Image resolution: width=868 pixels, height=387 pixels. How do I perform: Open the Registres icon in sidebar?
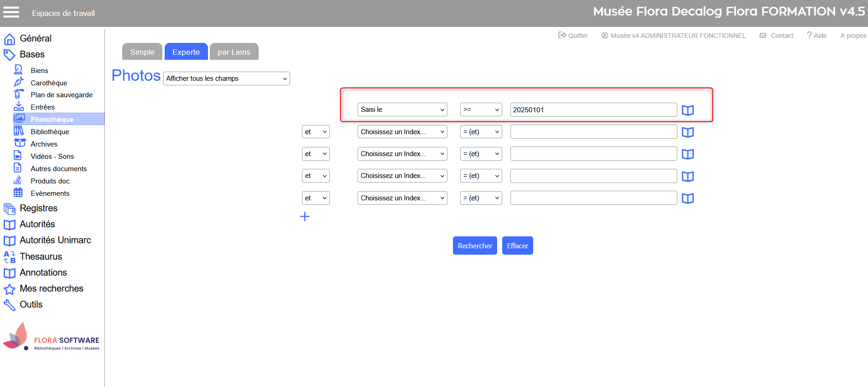pyautogui.click(x=10, y=209)
